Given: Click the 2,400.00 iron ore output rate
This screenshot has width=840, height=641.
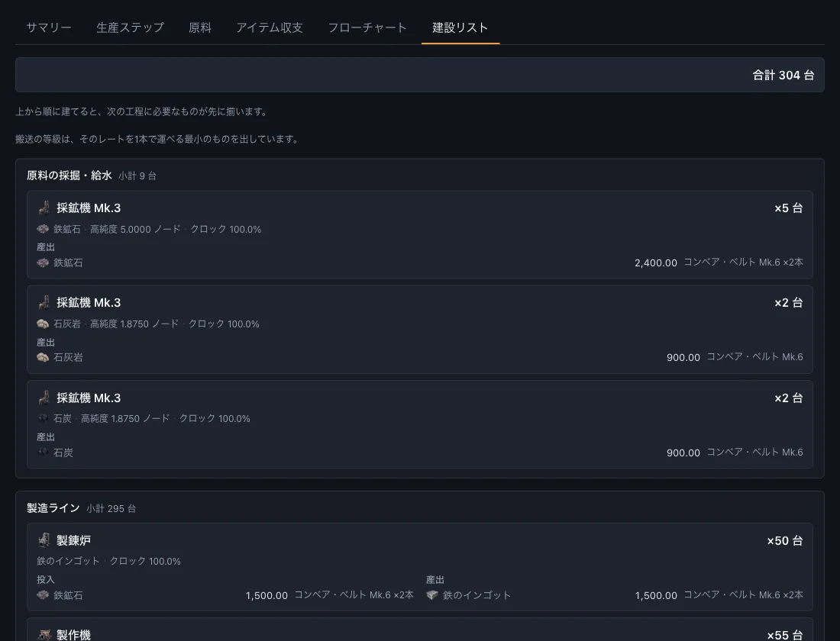Looking at the screenshot, I should pos(656,263).
